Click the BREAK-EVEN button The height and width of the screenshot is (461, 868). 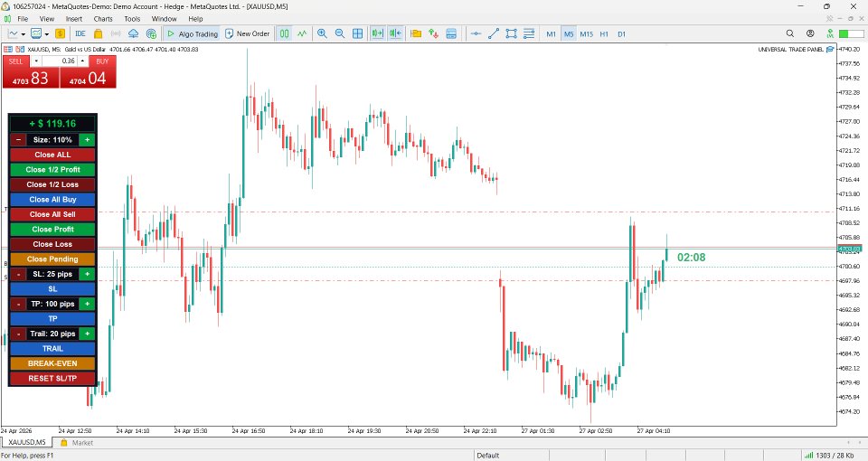(52, 363)
